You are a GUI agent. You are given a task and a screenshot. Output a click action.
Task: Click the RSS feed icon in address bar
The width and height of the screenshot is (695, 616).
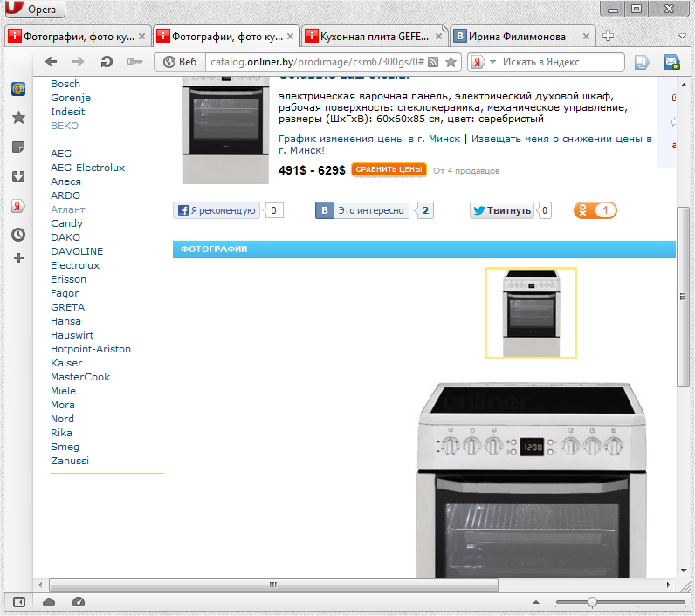pos(433,62)
